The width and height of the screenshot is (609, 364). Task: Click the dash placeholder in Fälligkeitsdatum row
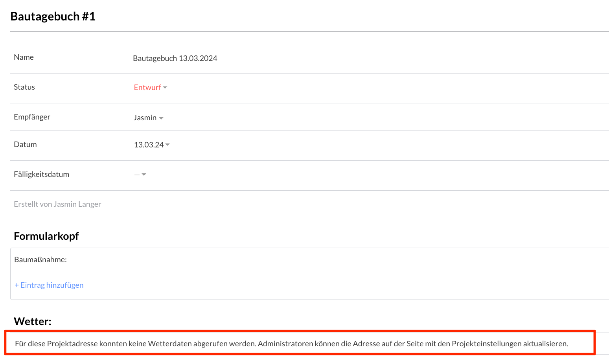[x=137, y=175]
